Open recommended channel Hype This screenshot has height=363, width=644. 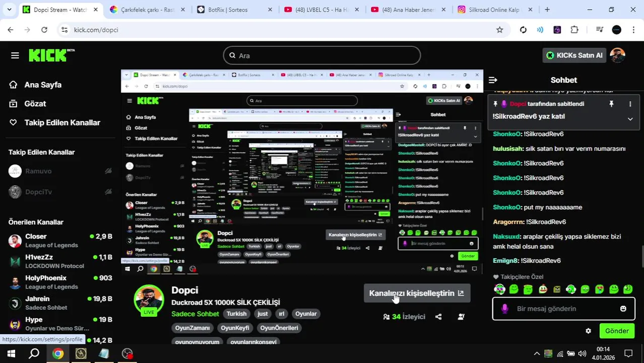[x=60, y=323]
